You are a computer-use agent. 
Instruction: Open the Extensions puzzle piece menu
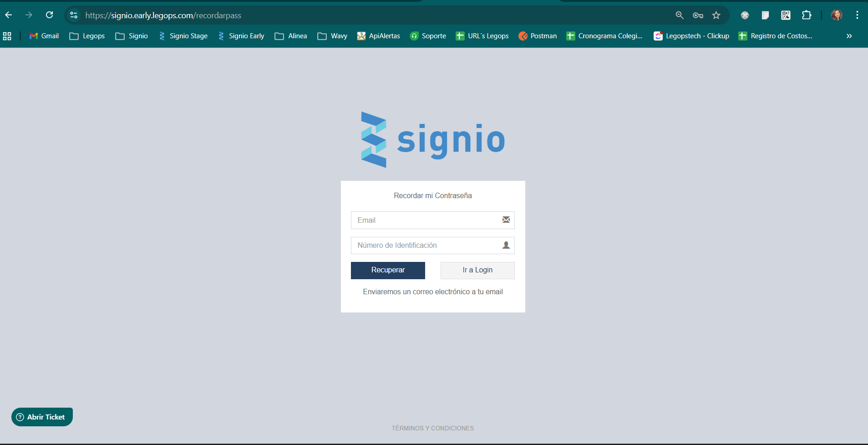(x=807, y=15)
